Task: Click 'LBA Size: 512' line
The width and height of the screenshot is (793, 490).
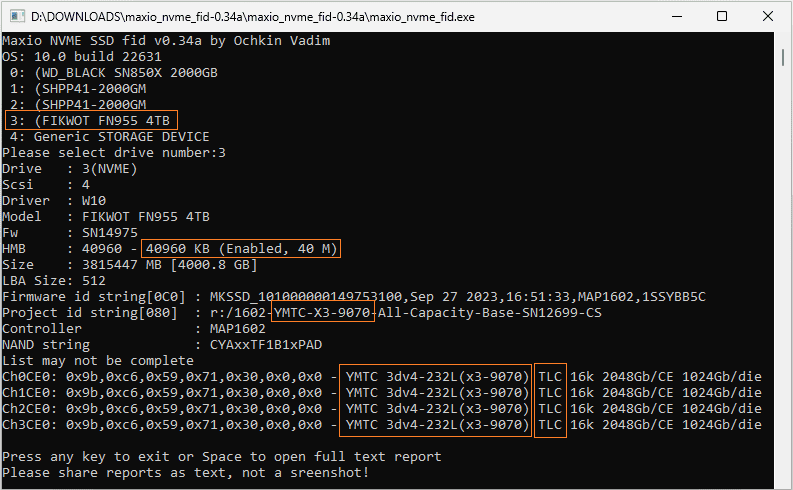Action: coord(54,281)
